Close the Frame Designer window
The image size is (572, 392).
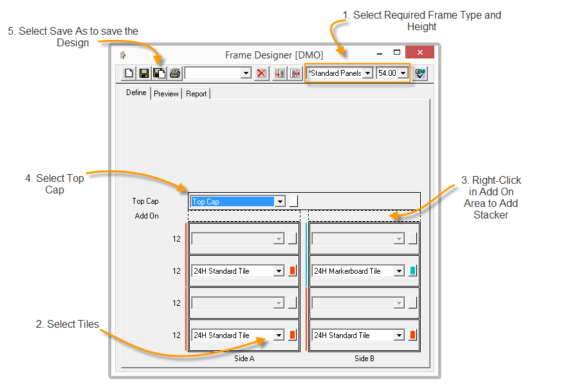pyautogui.click(x=420, y=53)
